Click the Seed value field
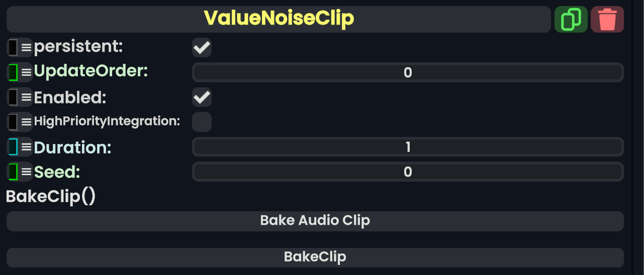Screen dimensions: 644x275 click(408, 172)
